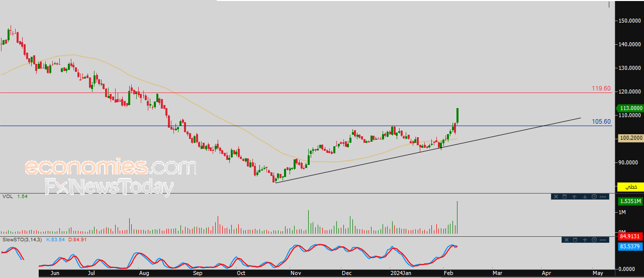Open VOL indicator settings gear
This screenshot has width=644, height=278.
coord(594,197)
